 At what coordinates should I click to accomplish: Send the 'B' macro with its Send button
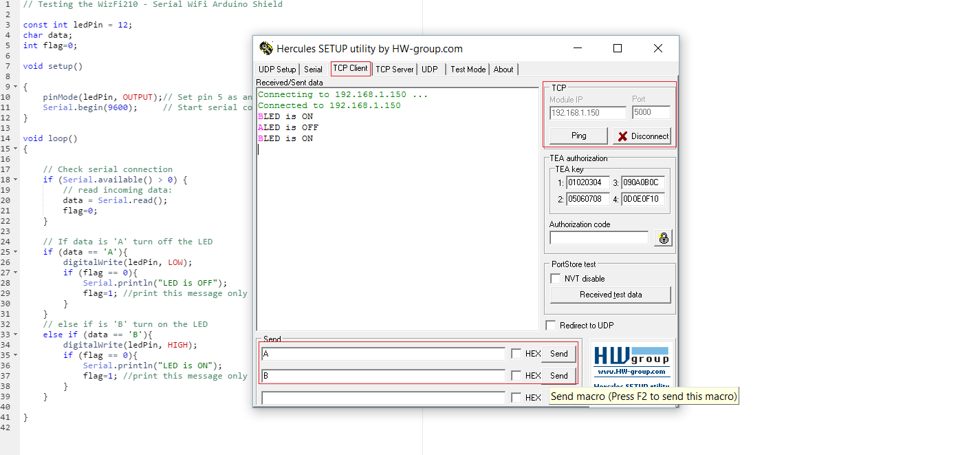(559, 376)
